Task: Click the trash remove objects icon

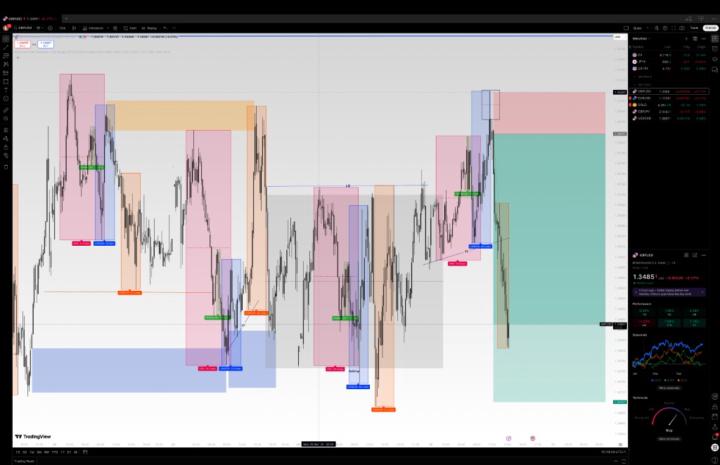Action: [6, 167]
